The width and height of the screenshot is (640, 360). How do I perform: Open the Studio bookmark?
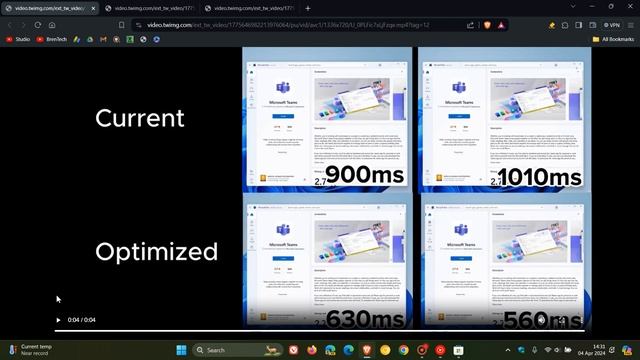(18, 39)
